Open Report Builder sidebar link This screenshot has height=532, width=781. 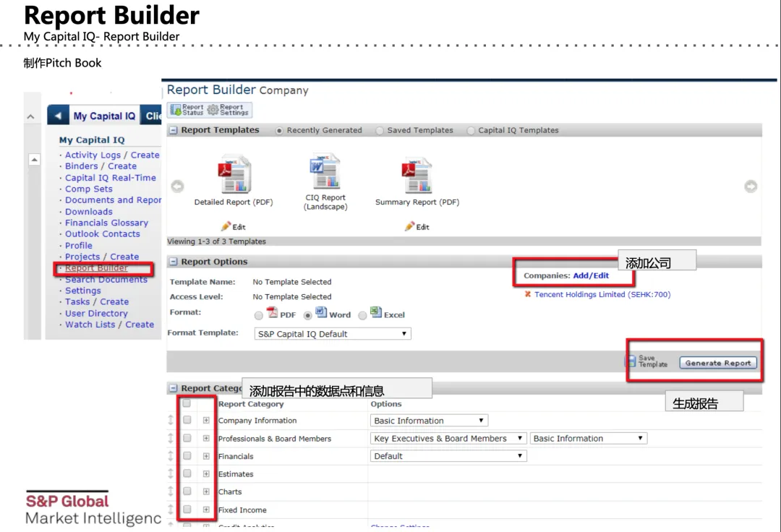click(x=96, y=267)
